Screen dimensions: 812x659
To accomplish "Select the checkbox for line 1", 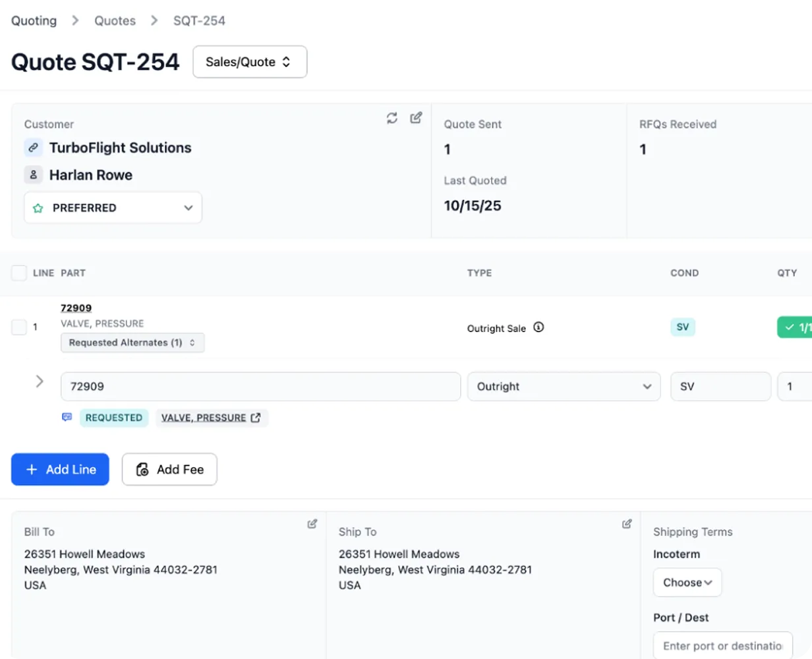I will point(18,327).
